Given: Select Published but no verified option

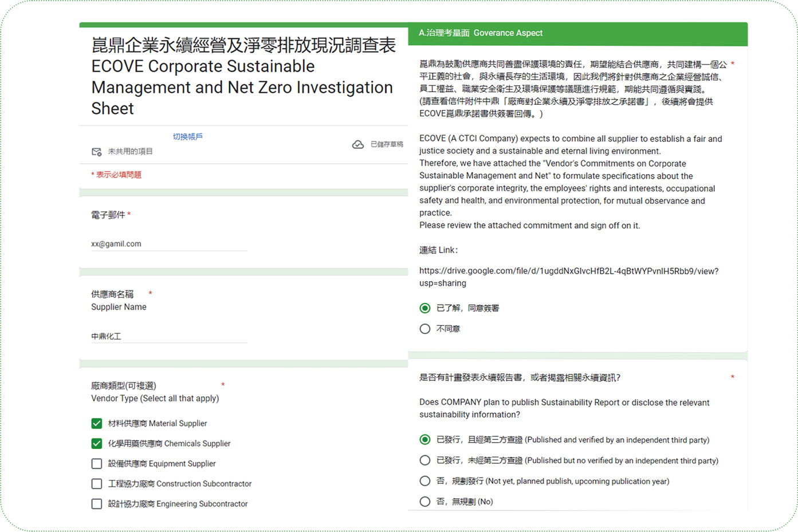Looking at the screenshot, I should coord(425,460).
